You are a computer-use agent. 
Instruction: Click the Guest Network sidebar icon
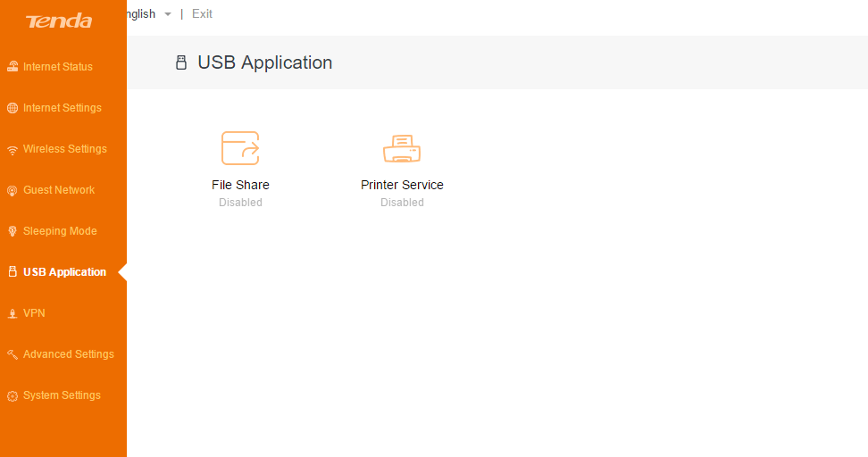(x=13, y=190)
